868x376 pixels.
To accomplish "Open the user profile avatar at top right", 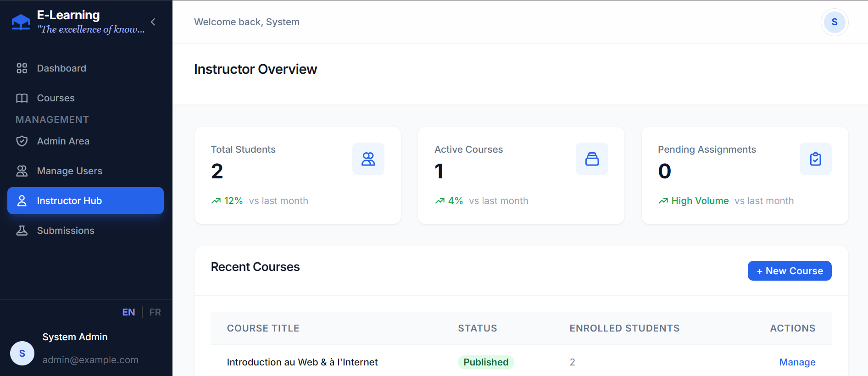I will (834, 22).
